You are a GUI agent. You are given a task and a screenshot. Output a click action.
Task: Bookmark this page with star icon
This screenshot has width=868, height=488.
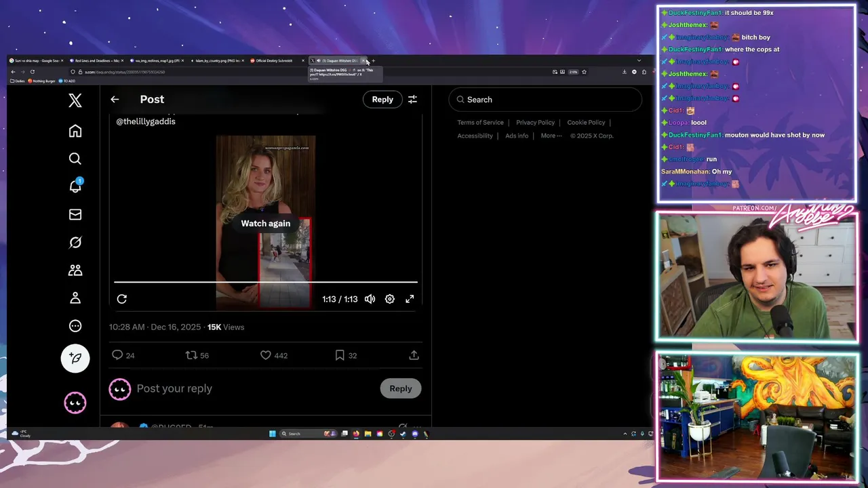[584, 72]
